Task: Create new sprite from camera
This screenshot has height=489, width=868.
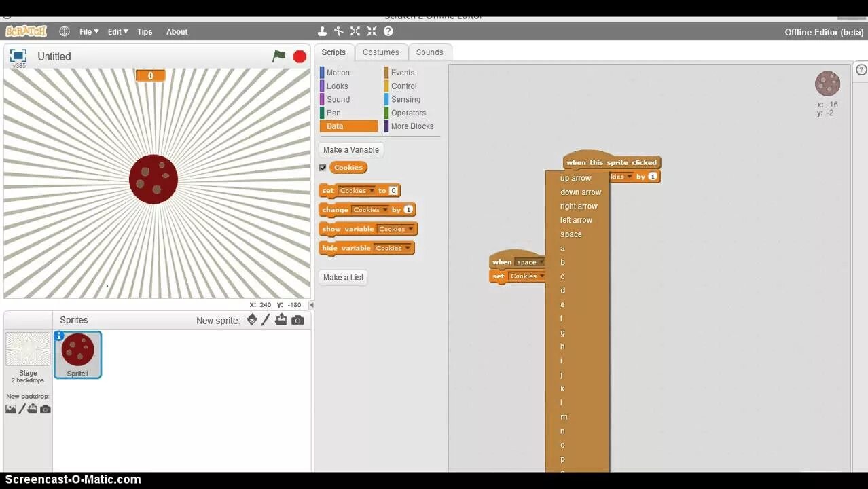Action: tap(297, 320)
